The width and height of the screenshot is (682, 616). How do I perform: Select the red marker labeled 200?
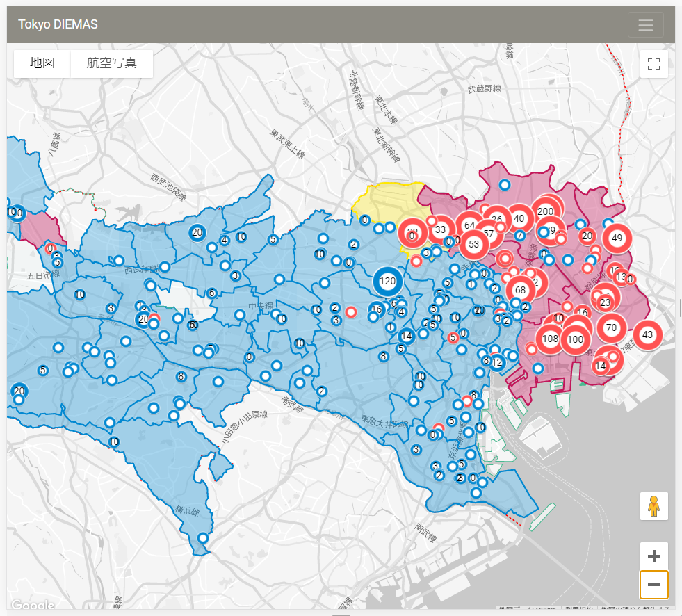[x=546, y=211]
